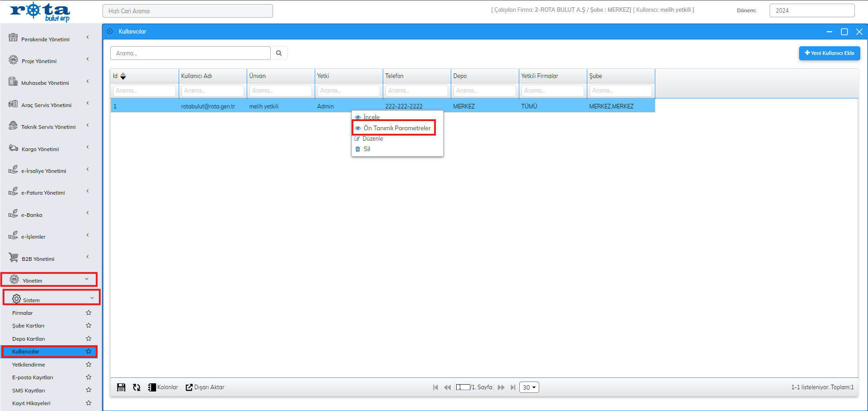Screen dimensions: 868x411
Task: Open the page size dropdown showing 30
Action: click(529, 387)
